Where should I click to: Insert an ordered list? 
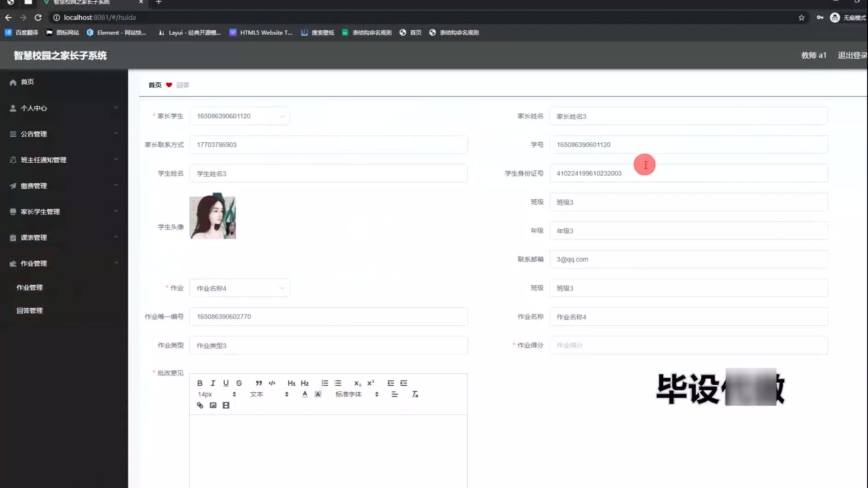point(325,383)
